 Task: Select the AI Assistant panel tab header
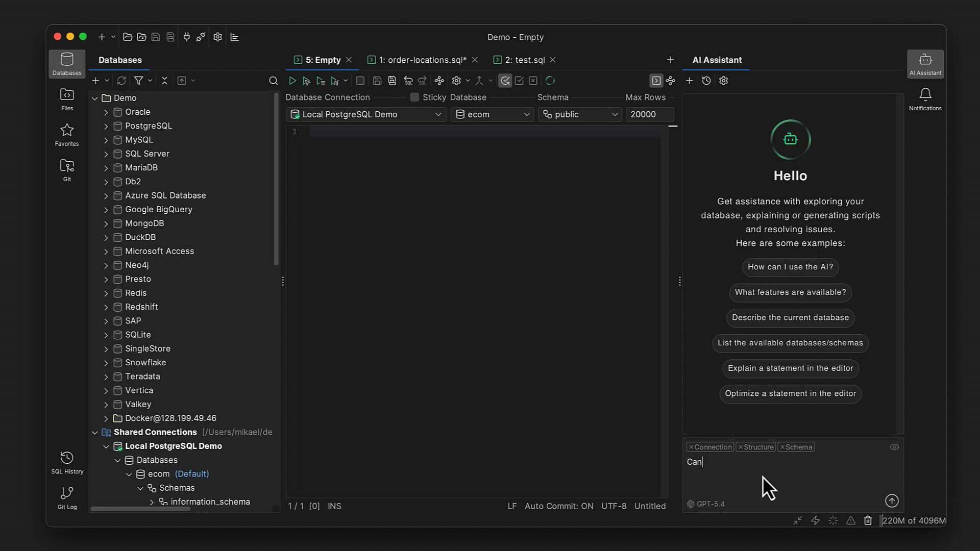point(717,60)
